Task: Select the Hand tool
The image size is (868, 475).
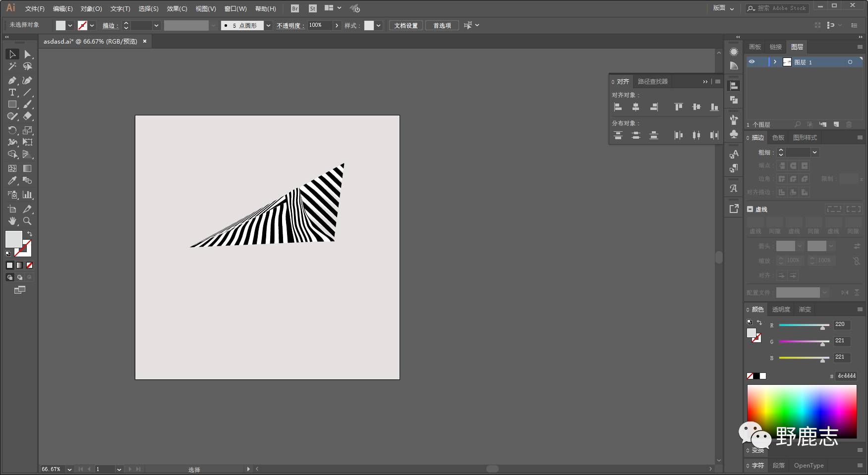Action: point(12,221)
